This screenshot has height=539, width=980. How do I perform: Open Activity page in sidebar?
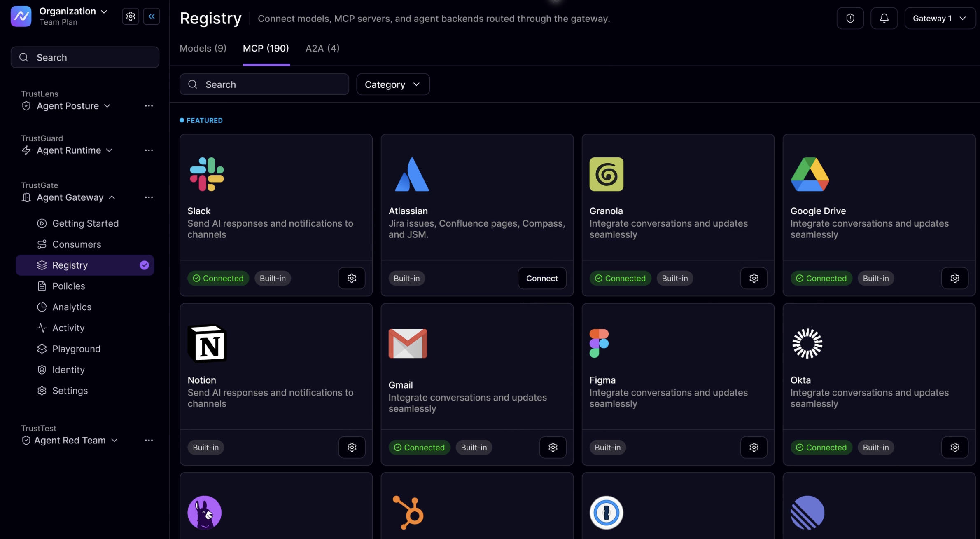pos(85,328)
